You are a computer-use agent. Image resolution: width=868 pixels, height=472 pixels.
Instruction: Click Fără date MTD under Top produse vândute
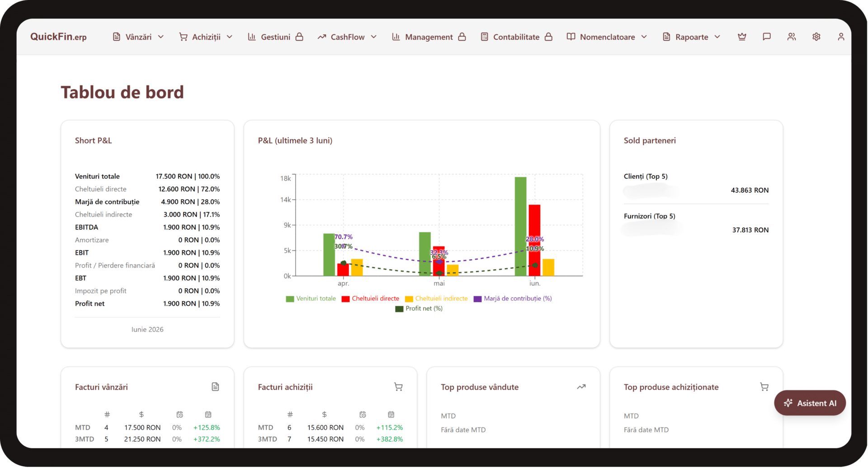pos(463,430)
